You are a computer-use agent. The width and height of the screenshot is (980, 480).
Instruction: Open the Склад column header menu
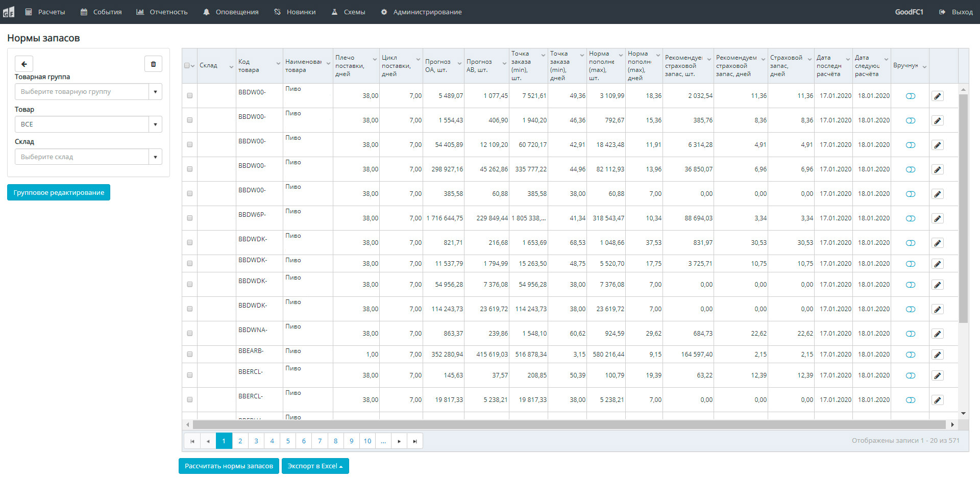(x=231, y=66)
